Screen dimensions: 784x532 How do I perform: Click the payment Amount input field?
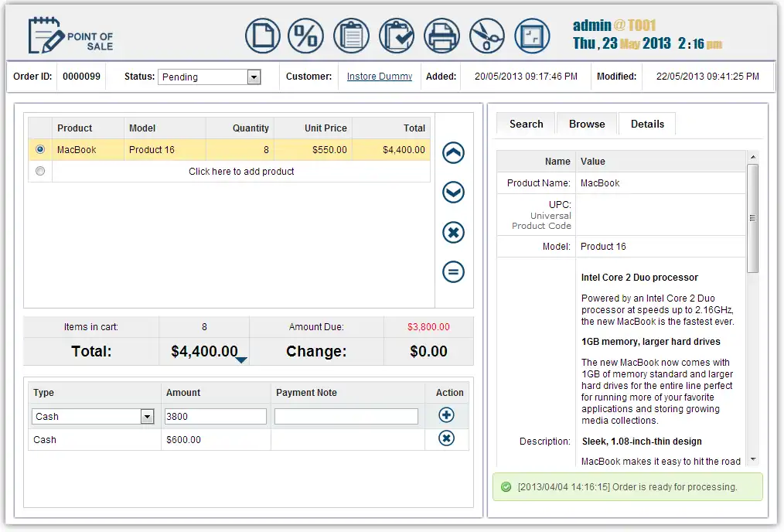click(x=216, y=417)
